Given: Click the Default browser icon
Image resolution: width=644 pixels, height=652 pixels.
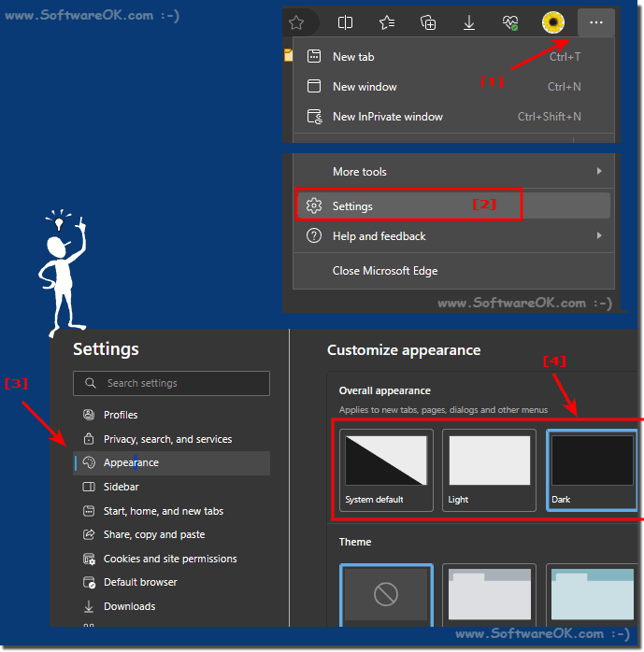Looking at the screenshot, I should pos(89,582).
